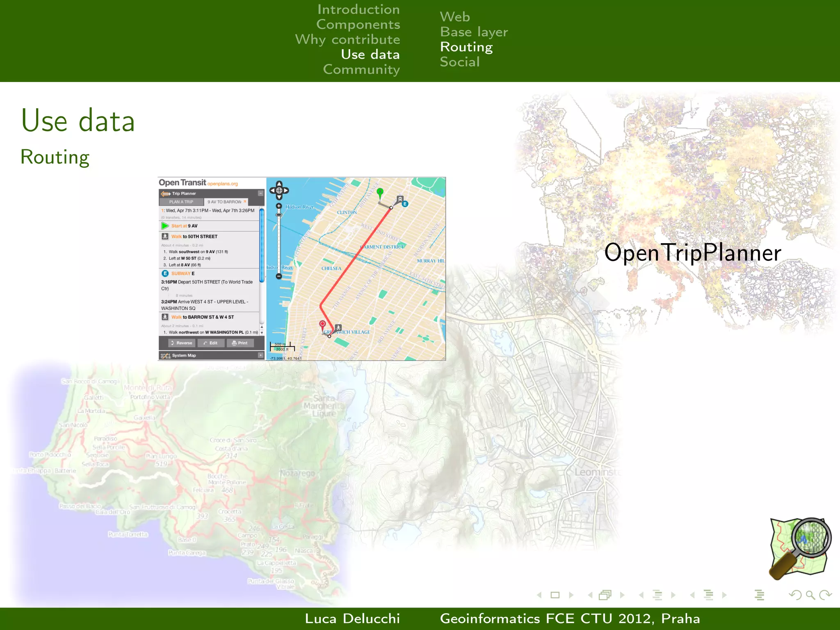Image resolution: width=840 pixels, height=630 pixels.
Task: Pan the map right with the right arrow
Action: coord(286,191)
